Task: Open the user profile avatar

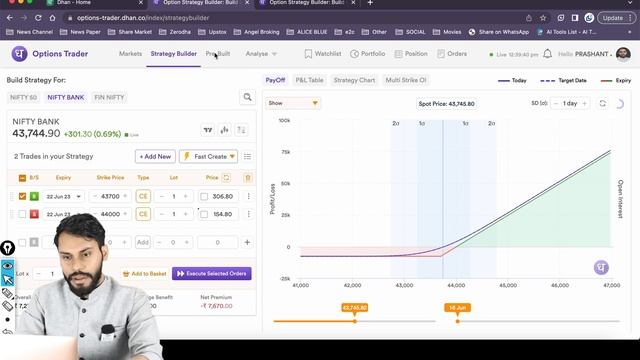Action: [623, 54]
